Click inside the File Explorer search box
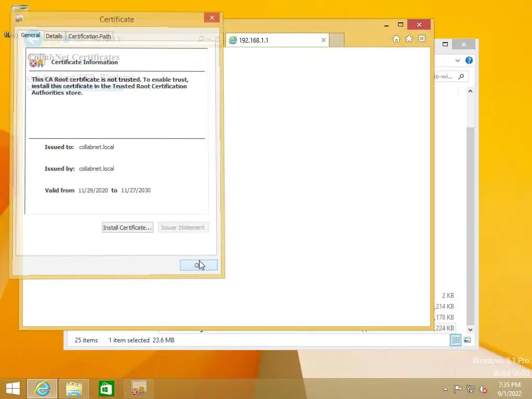Screen dimensions: 532x399 450,77
